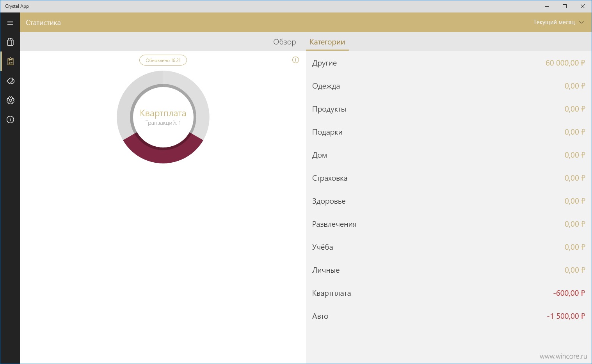This screenshot has height=364, width=592.
Task: Select the Здоровье category row
Action: (x=449, y=201)
